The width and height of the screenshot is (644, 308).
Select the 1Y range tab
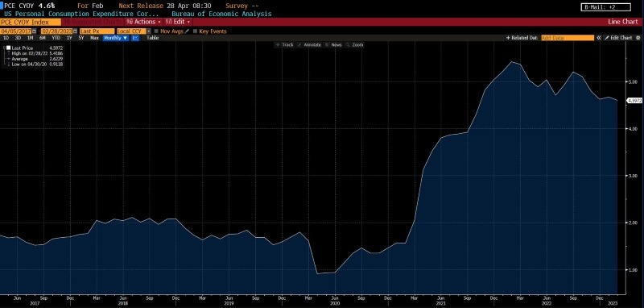click(x=69, y=38)
